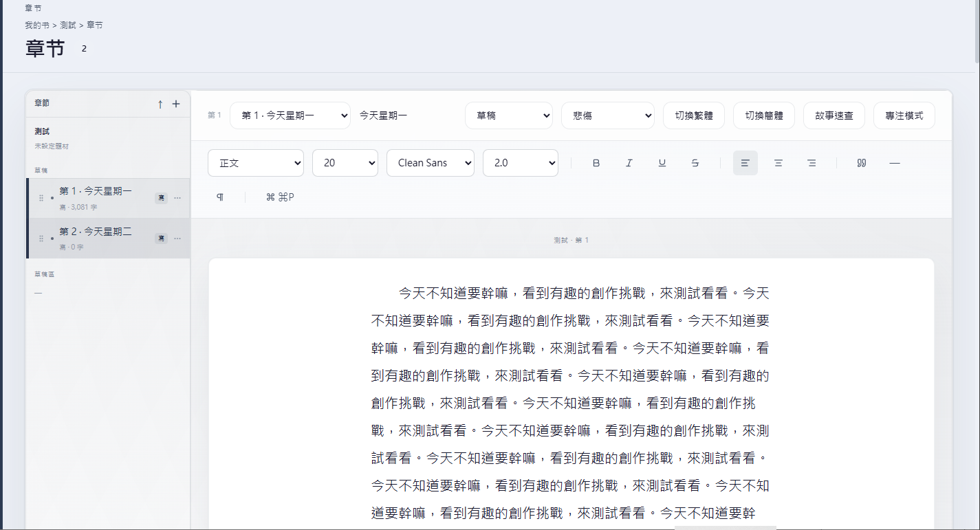Align text to the right
The image size is (980, 530).
click(x=812, y=163)
